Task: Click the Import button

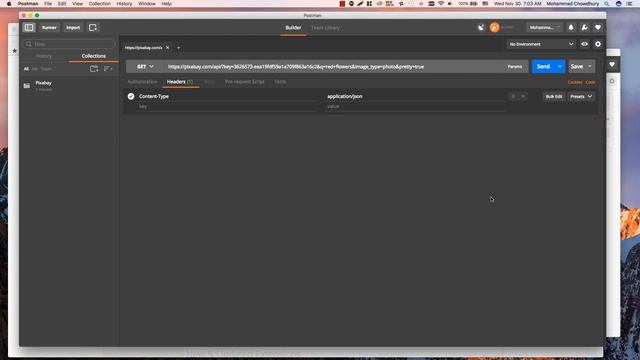Action: (73, 27)
